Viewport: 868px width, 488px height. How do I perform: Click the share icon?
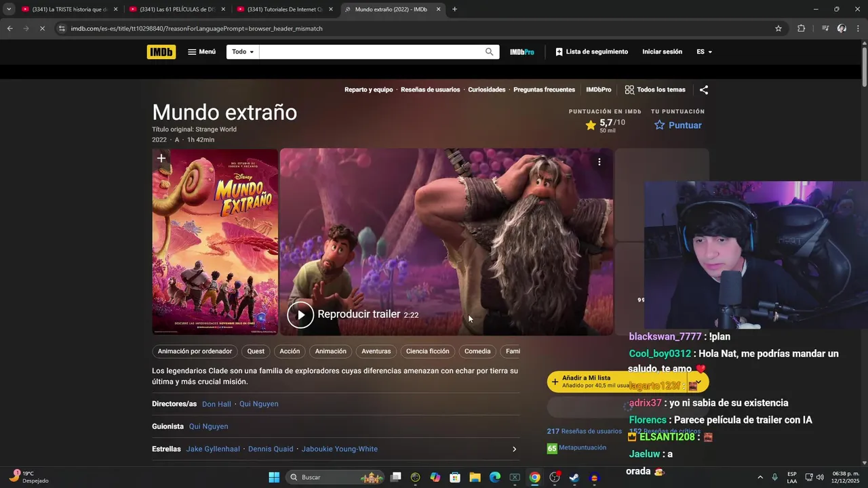704,89
